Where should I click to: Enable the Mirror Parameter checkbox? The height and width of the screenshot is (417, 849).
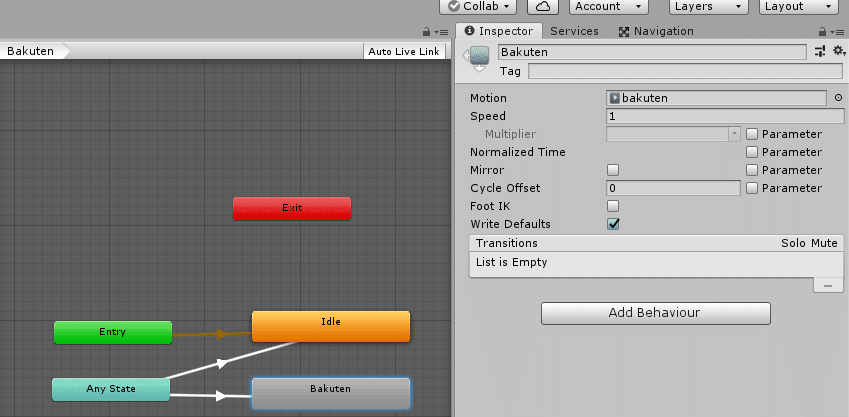752,170
